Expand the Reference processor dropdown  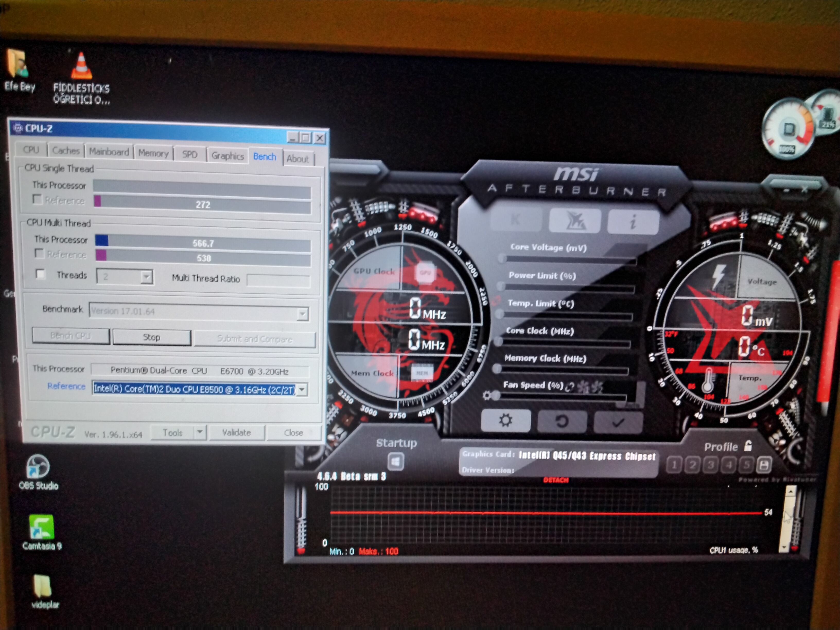point(302,389)
